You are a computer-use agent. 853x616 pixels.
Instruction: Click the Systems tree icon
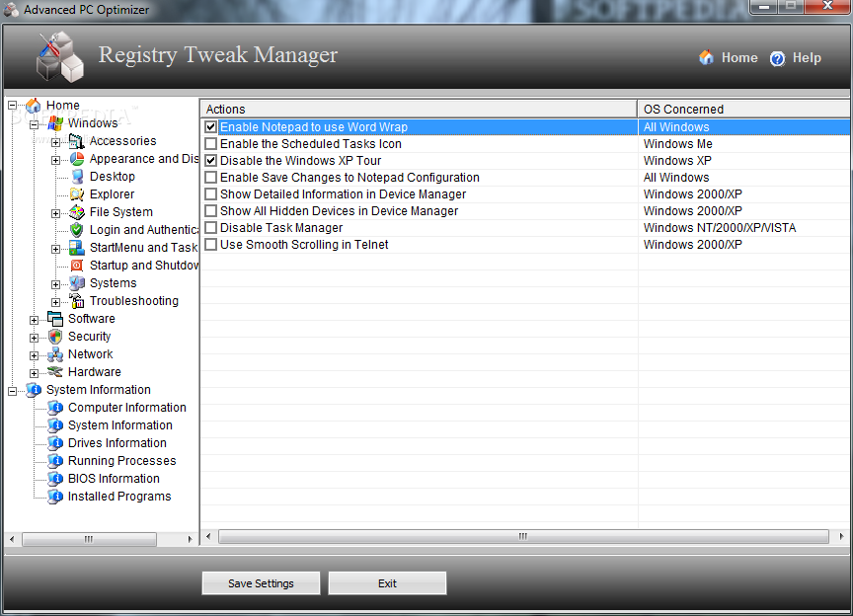tap(77, 283)
